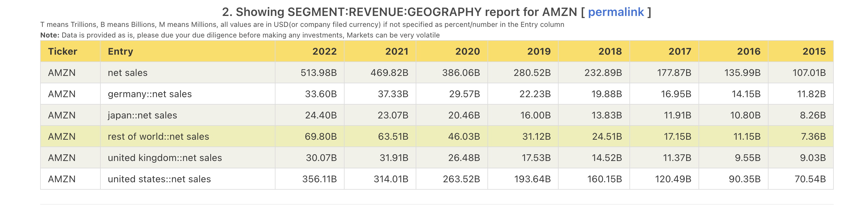Screen dimensions: 868x205
Task: Click the 386.06B net sales value
Action: coord(461,72)
